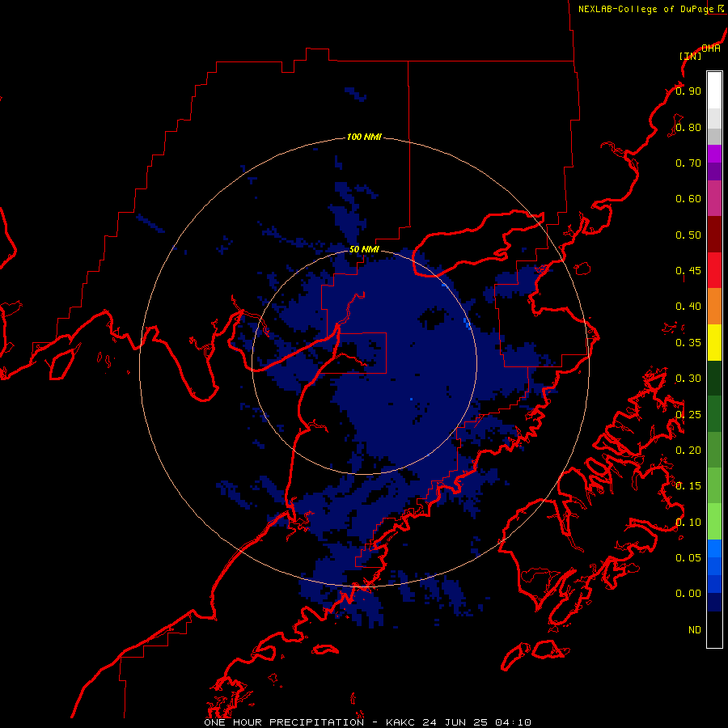Pick the bright red legend swatch near 0.45

[x=714, y=270]
